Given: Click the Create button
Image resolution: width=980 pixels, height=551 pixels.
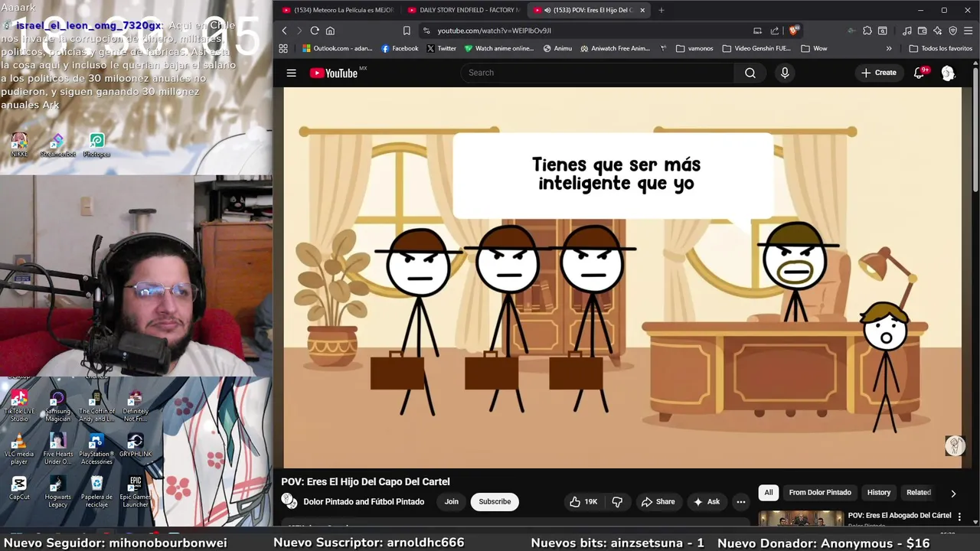Looking at the screenshot, I should 878,73.
